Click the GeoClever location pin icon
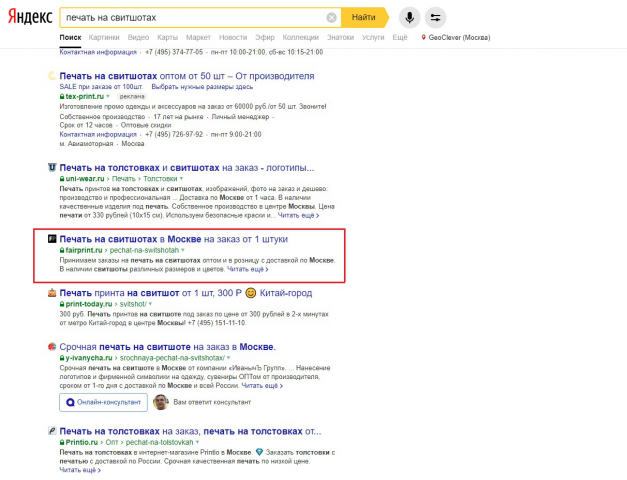Viewport: 627px width, 480px height. click(423, 37)
